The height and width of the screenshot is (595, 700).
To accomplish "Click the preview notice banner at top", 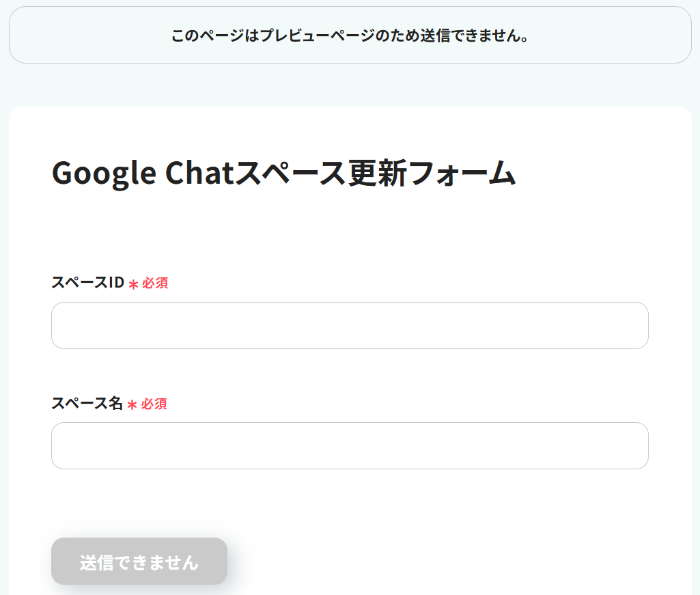I will pyautogui.click(x=350, y=36).
